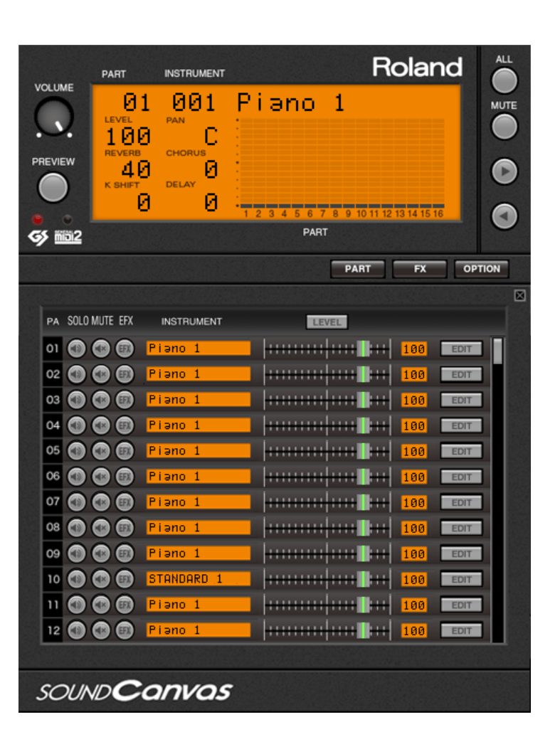This screenshot has height=737, width=560.
Task: Open instrument selector for part 06
Action: coord(198,476)
